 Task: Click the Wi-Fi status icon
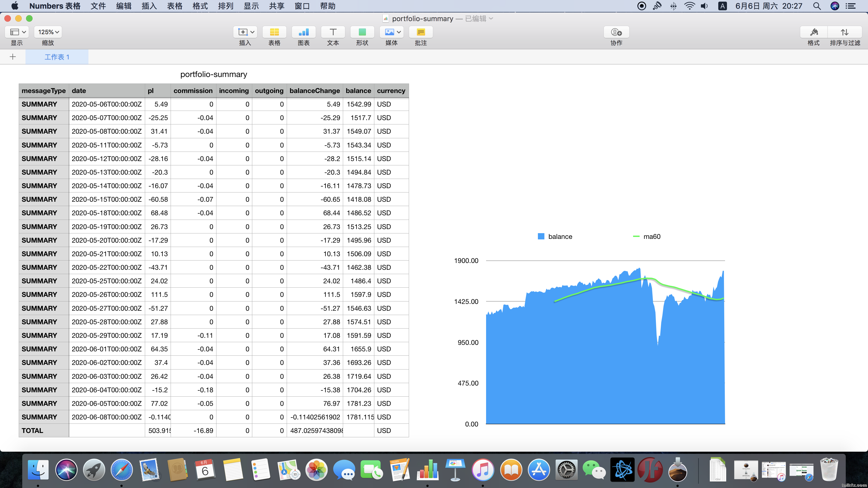[x=690, y=6]
